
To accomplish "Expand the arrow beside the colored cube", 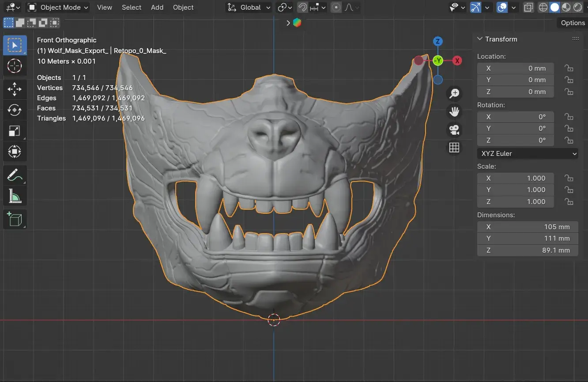I will point(288,23).
